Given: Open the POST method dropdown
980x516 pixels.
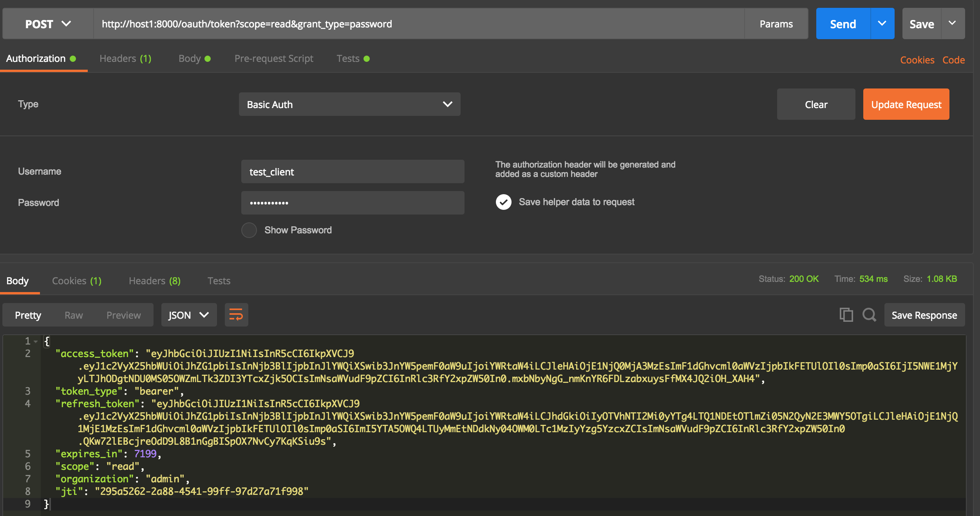Looking at the screenshot, I should 48,24.
